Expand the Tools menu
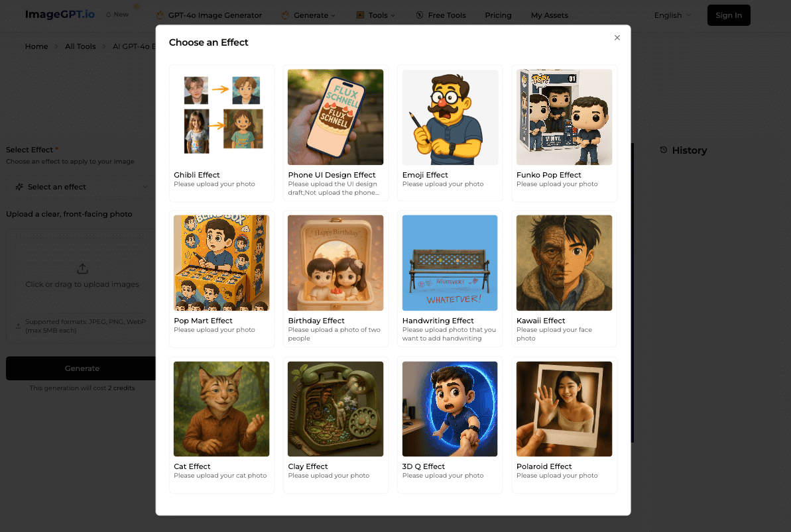Screen dimensions: 791x532 [376, 15]
